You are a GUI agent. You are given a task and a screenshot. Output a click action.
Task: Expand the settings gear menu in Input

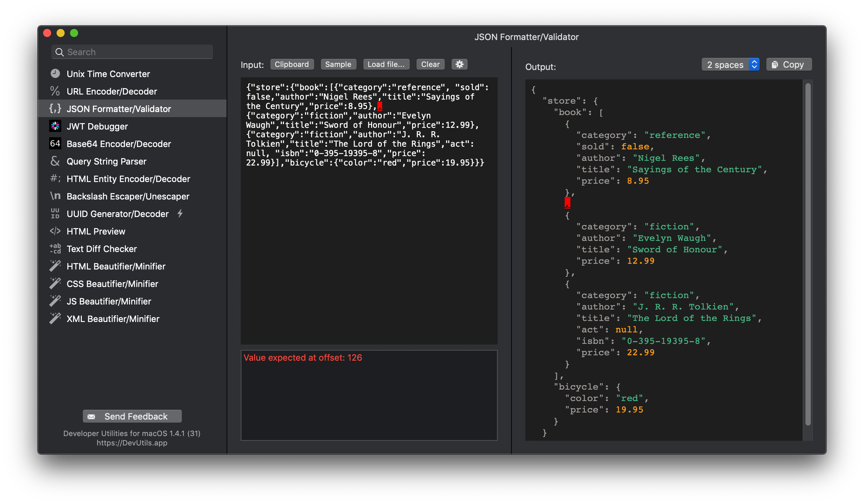point(459,64)
